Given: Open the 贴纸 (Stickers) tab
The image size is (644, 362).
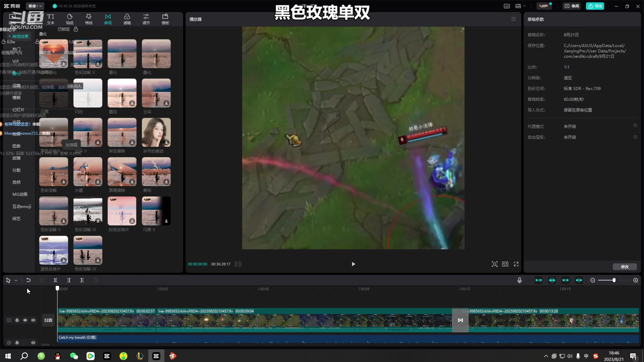Looking at the screenshot, I should tap(70, 19).
